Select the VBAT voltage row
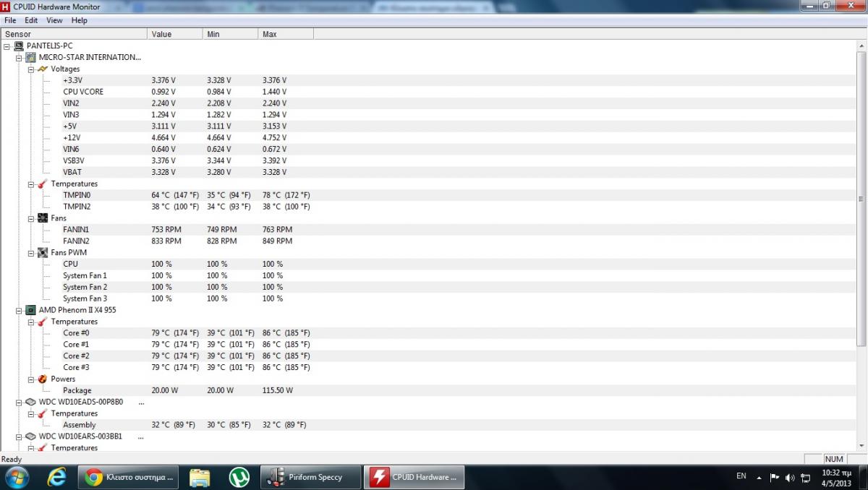This screenshot has width=868, height=490. click(427, 172)
